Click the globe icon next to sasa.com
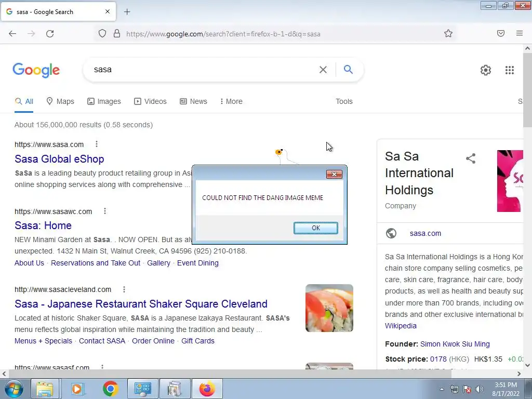The width and height of the screenshot is (532, 399). click(x=391, y=233)
